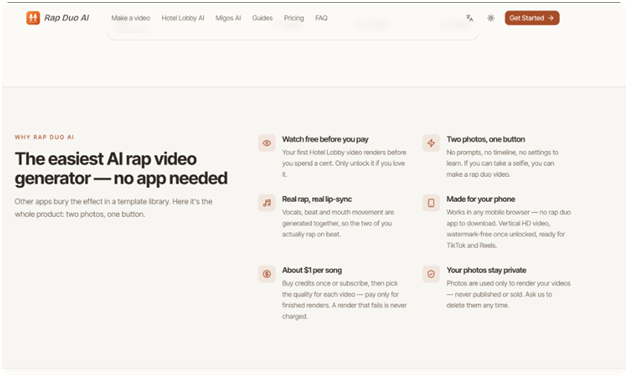Open the Migos AI nav link
Viewport: 628px width, 377px height.
coord(228,18)
